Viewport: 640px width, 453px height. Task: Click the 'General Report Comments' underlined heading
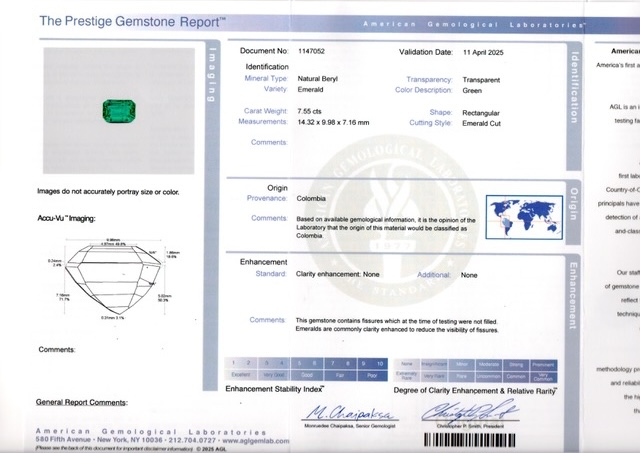81,402
